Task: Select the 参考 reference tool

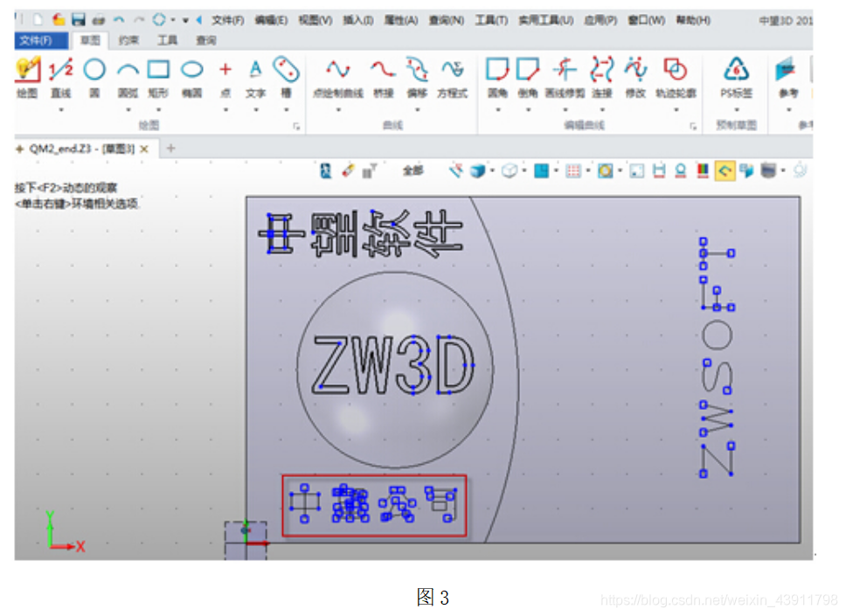Action: point(787,77)
